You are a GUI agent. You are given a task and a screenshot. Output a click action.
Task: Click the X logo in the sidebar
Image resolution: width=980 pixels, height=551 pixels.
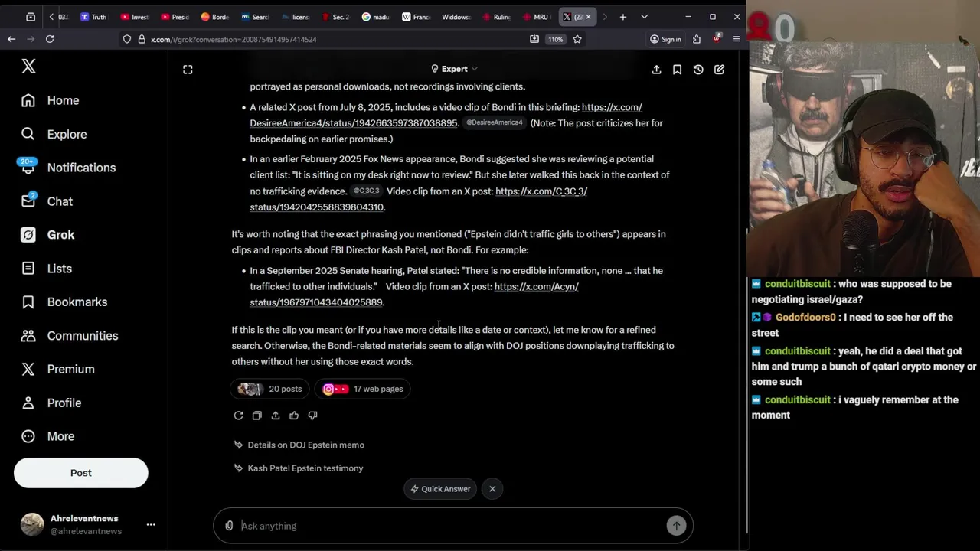tap(28, 67)
